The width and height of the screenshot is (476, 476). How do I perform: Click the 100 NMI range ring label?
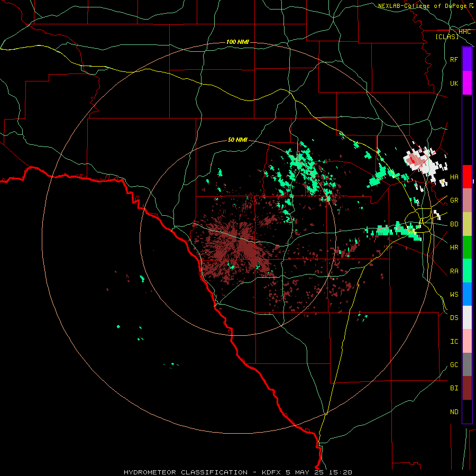click(x=237, y=42)
